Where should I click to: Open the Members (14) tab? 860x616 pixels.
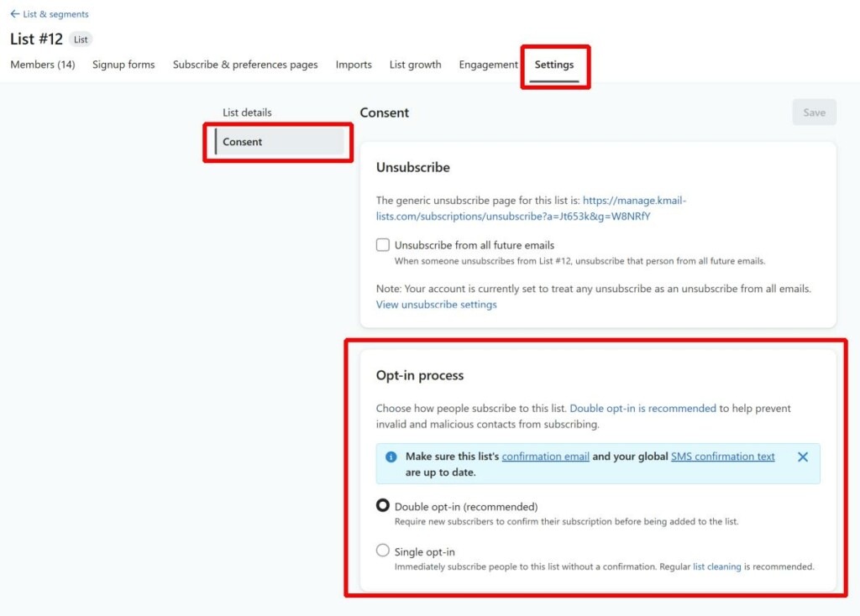[42, 64]
